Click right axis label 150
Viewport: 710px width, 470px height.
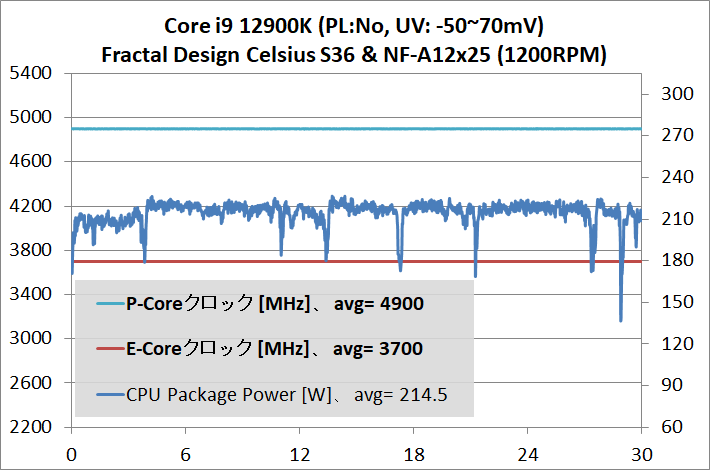coord(677,302)
